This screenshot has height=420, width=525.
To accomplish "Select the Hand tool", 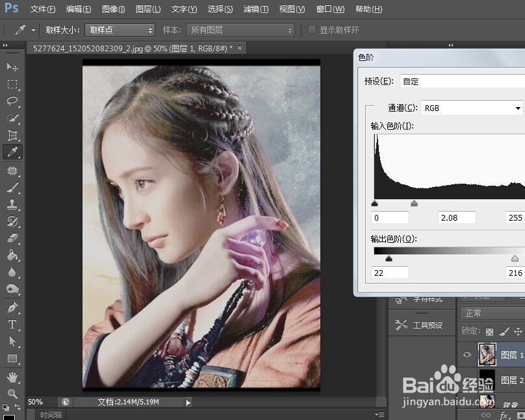I will click(12, 377).
